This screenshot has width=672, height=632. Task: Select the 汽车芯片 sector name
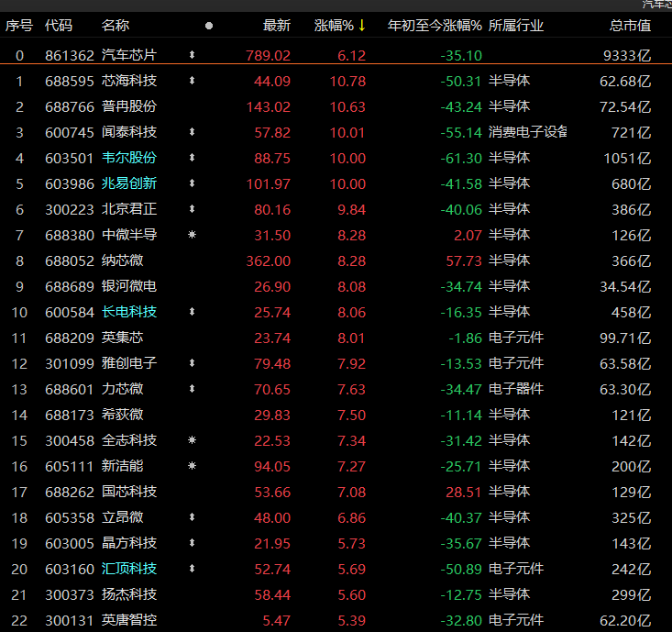point(129,55)
